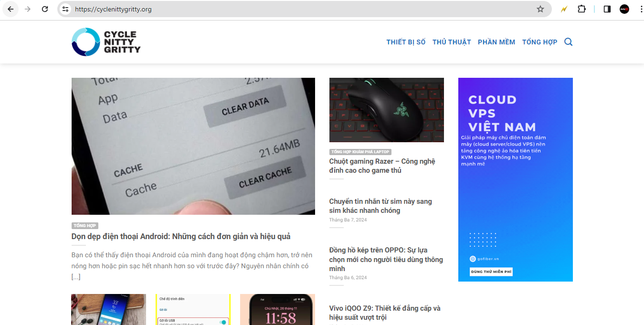Viewport: 644px width, 325px height.
Task: Reload the page with refresh icon
Action: 45,9
